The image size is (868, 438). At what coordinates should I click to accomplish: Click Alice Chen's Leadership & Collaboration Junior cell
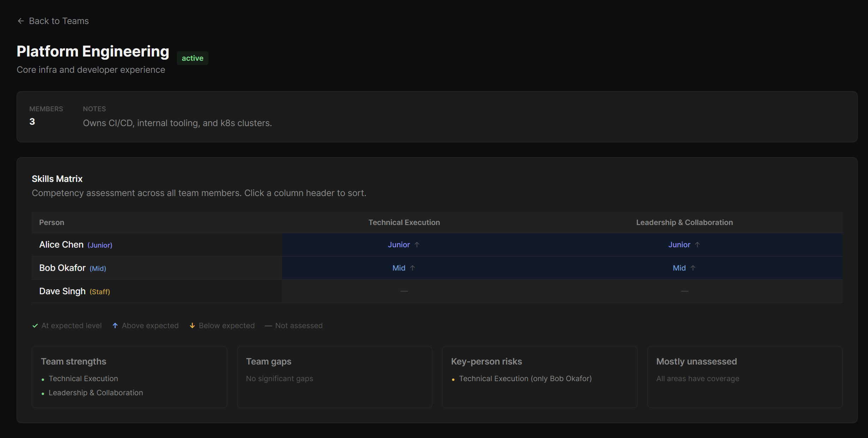685,245
